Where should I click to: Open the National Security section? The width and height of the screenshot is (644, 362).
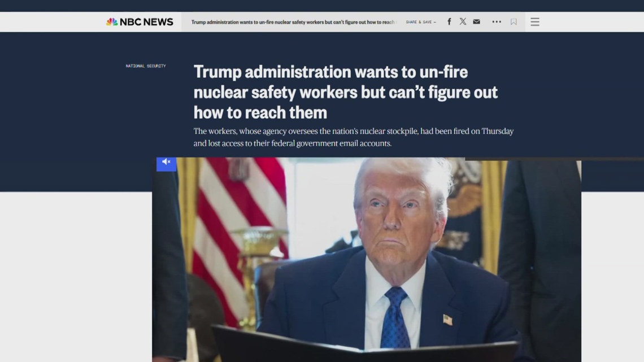point(146,66)
